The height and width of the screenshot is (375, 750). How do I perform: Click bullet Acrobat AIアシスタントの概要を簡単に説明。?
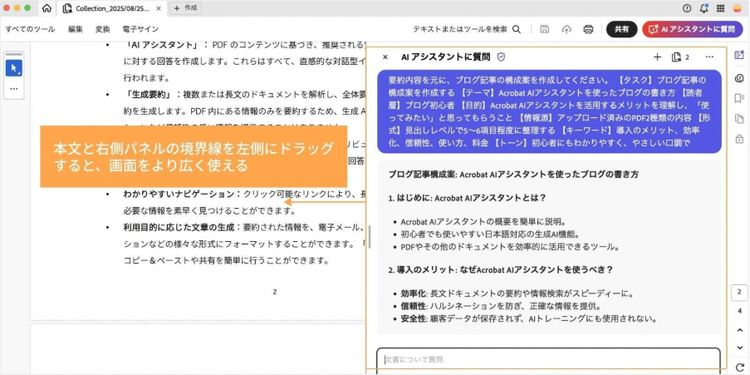coord(483,222)
